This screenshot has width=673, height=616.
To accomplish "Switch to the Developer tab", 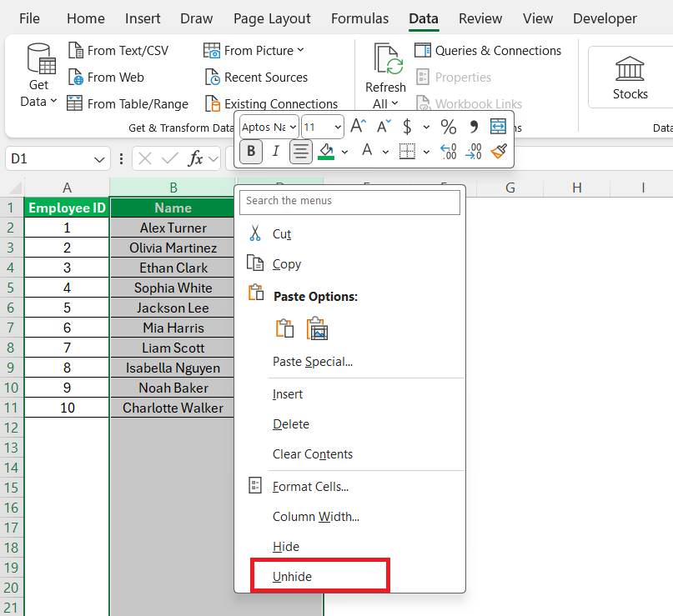I will (x=605, y=18).
